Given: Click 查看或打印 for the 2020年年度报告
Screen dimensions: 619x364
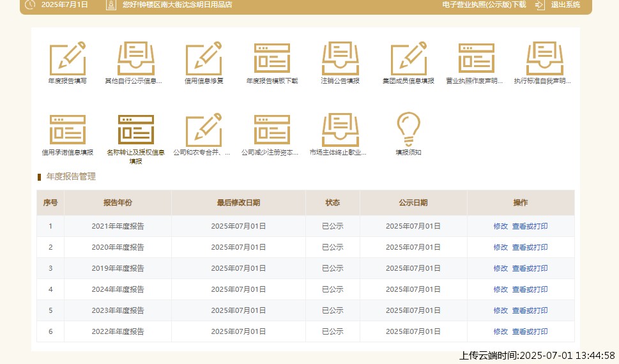Looking at the screenshot, I should pos(530,247).
